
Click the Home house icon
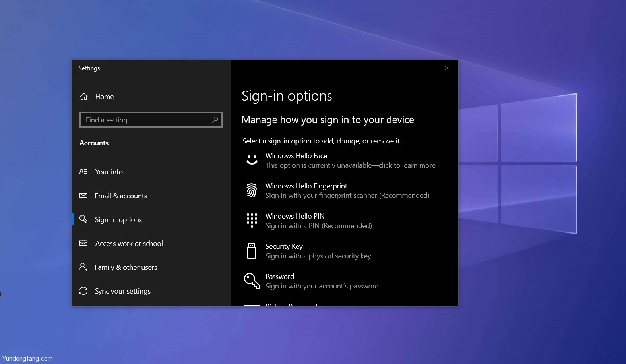pyautogui.click(x=84, y=97)
